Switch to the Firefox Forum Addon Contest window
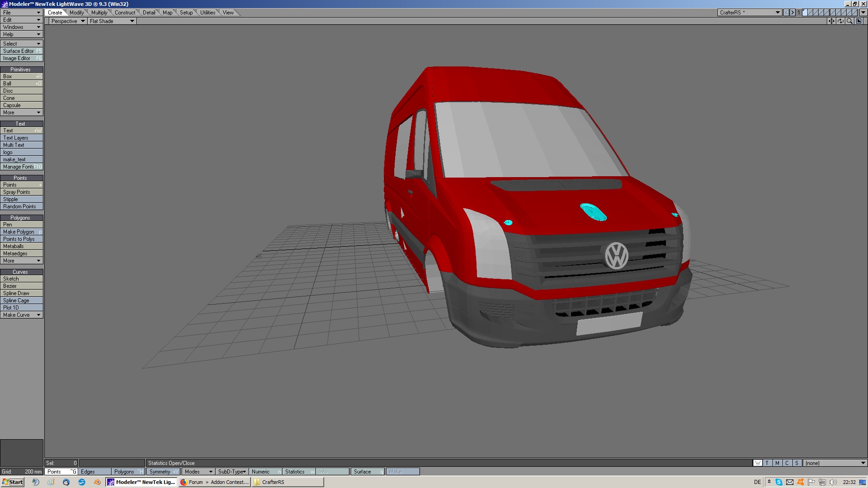 214,482
